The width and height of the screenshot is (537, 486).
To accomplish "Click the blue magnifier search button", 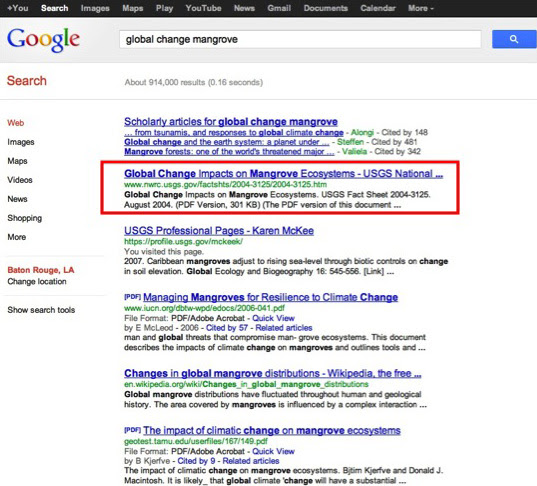I will click(x=514, y=39).
